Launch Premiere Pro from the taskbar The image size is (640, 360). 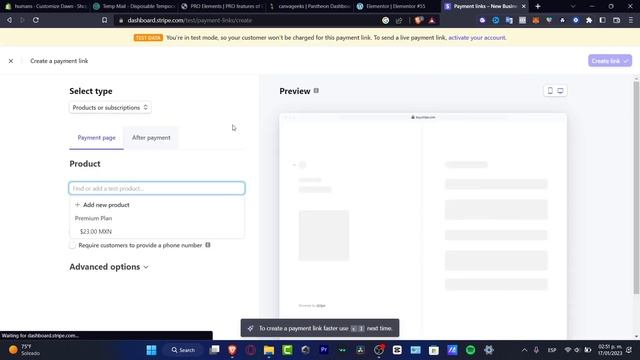click(x=324, y=350)
